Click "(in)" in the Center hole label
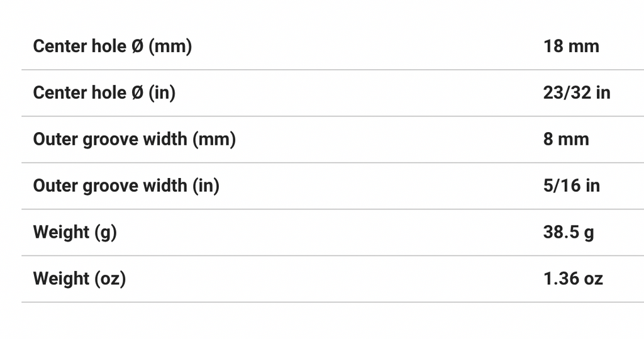Screen dimensions: 644x339 pyautogui.click(x=162, y=93)
